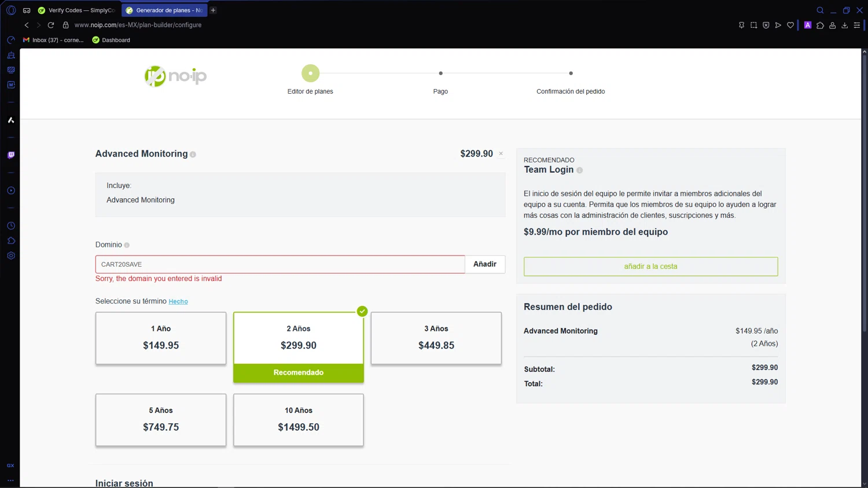
Task: Click the no-ip logo
Action: 175,76
